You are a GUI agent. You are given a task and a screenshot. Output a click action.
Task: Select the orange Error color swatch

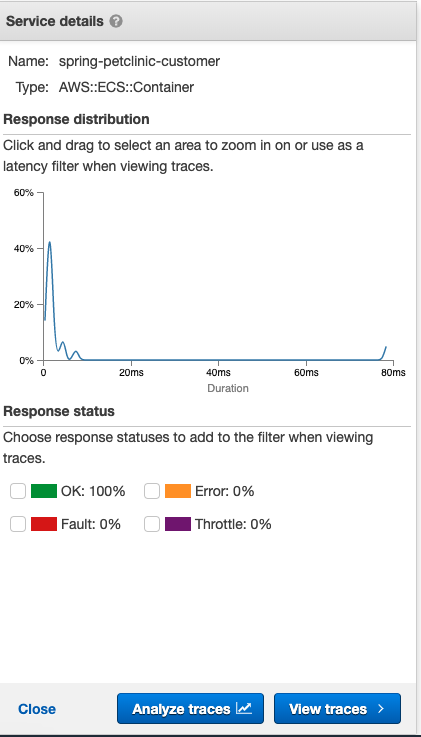[178, 491]
